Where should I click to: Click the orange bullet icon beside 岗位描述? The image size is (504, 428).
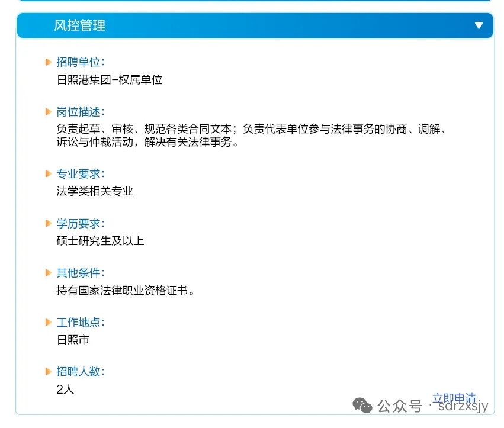point(49,112)
